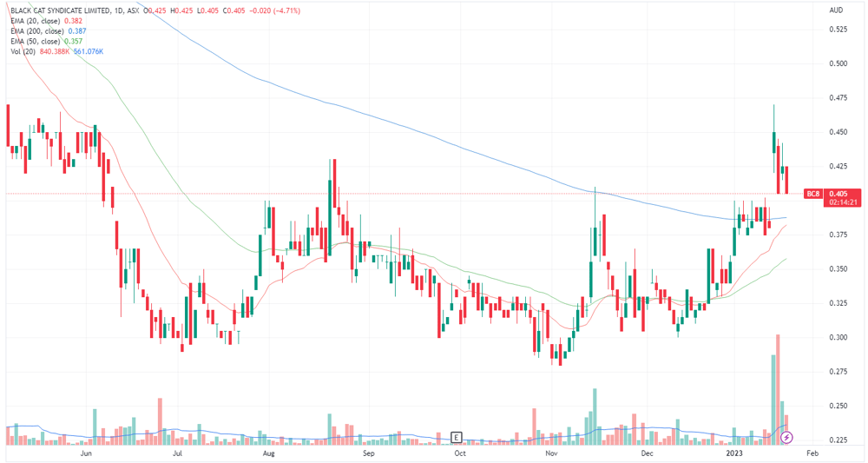Click the 0.450 price axis label
868x463 pixels.
[x=838, y=132]
